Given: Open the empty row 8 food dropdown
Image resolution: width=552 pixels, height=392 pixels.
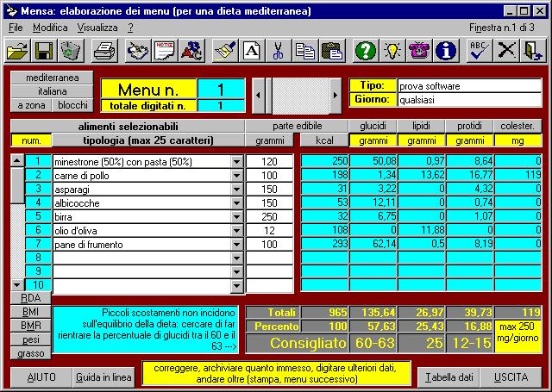Looking at the screenshot, I should click(x=236, y=258).
